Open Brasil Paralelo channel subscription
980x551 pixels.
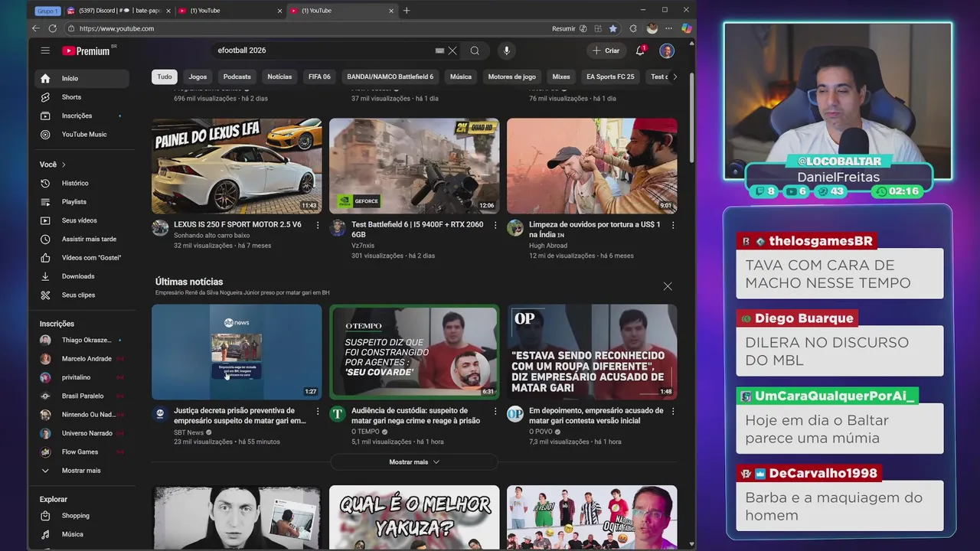pyautogui.click(x=82, y=396)
